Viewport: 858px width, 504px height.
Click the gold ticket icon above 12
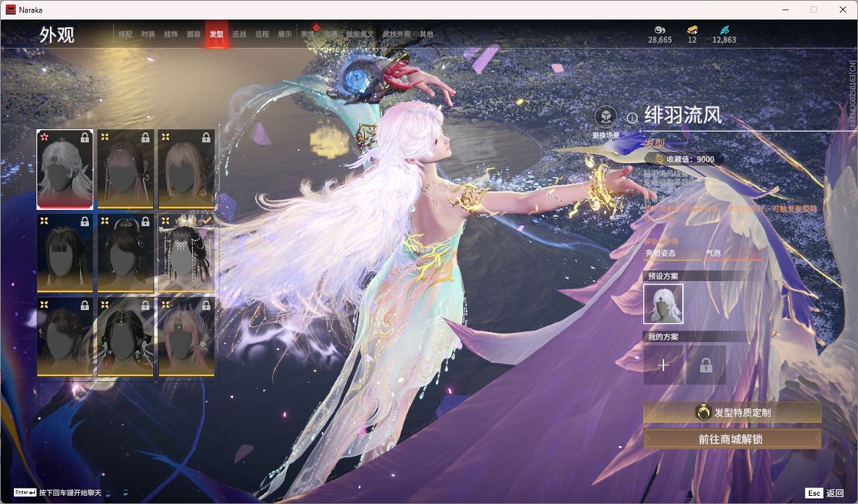[x=692, y=30]
